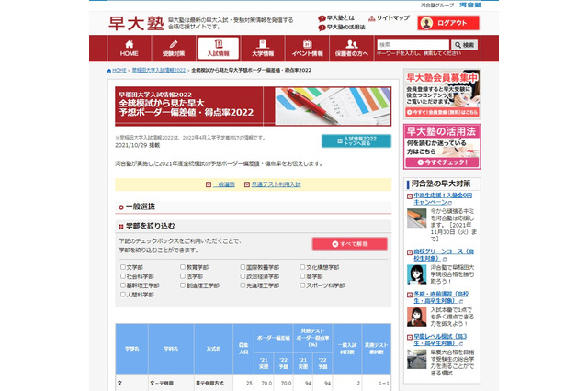
Task: Check the 人間科学部 checkbox
Action: [122, 295]
